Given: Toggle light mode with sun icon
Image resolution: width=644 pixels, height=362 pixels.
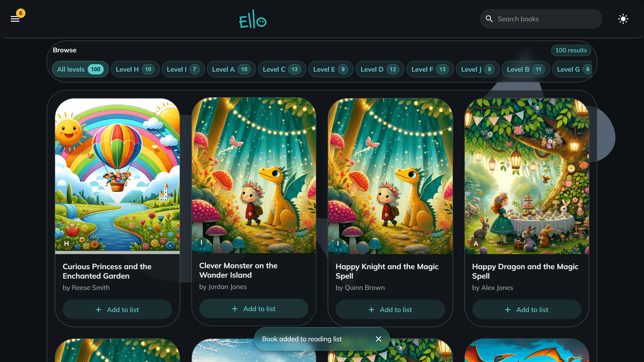Looking at the screenshot, I should coord(623,19).
